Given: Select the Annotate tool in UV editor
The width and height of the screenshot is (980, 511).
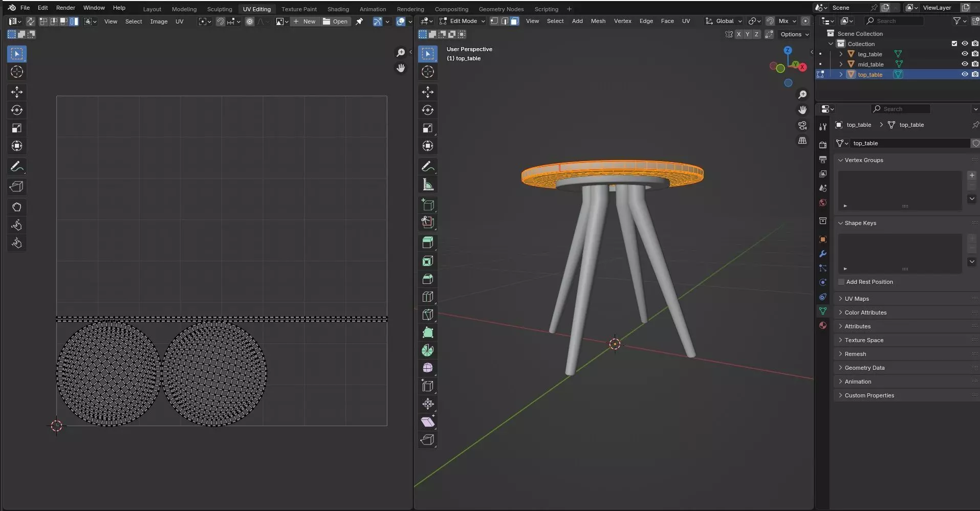Looking at the screenshot, I should pos(17,167).
